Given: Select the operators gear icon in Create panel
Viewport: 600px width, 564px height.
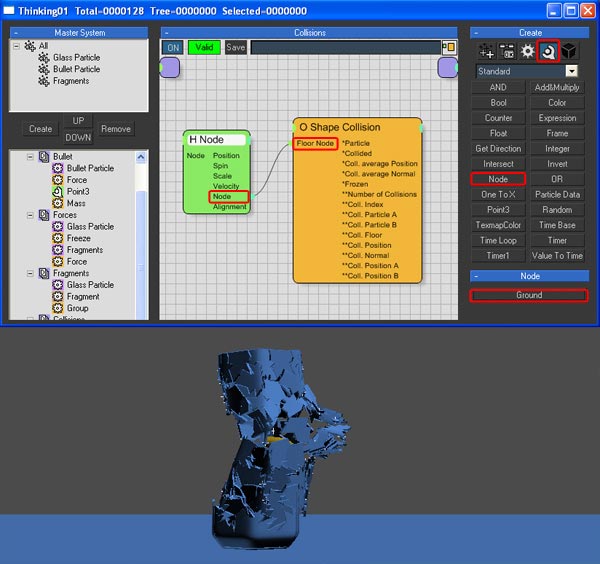Looking at the screenshot, I should tap(528, 51).
